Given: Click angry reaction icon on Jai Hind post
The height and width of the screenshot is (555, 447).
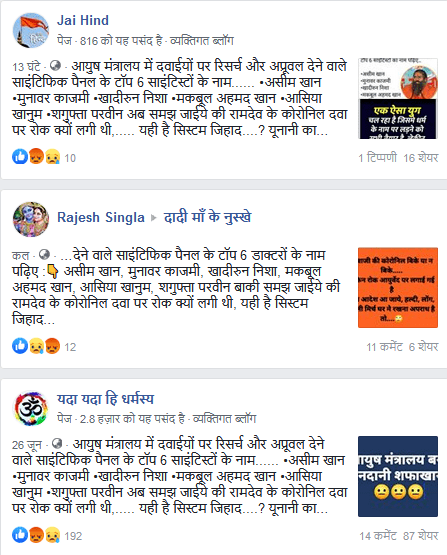Looking at the screenshot, I should (36, 156).
